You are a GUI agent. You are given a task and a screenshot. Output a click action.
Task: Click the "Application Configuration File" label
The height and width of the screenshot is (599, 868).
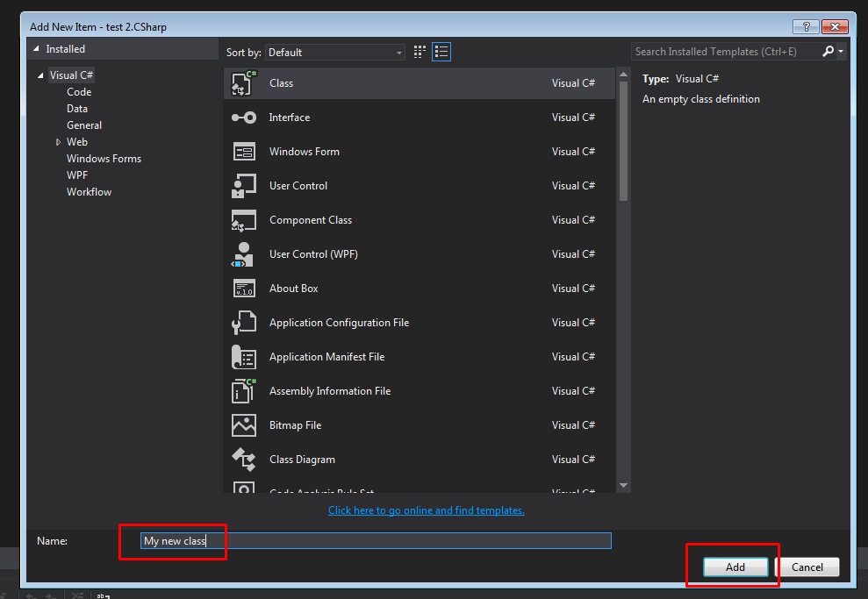click(340, 323)
